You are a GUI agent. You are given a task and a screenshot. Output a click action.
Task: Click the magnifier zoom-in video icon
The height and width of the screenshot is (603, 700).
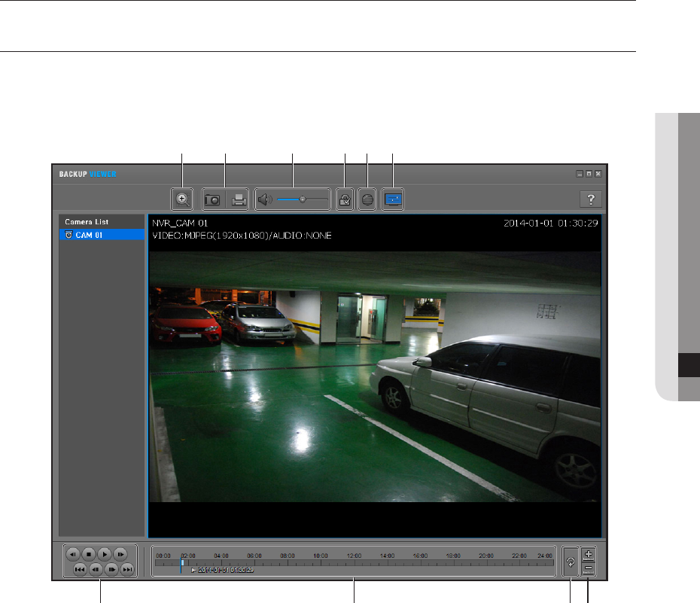coord(182,199)
